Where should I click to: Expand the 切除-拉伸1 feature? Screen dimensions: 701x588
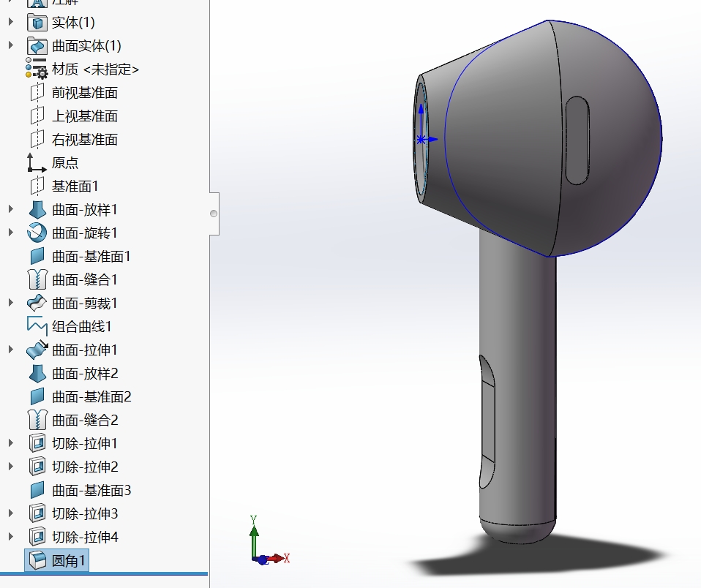point(11,442)
